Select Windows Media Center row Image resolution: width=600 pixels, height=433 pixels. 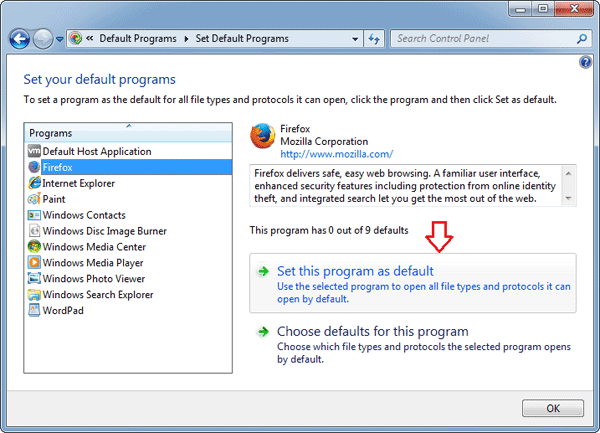(94, 247)
